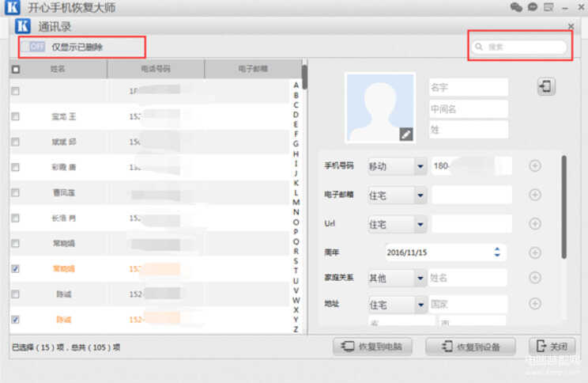Uncheck the orange 157 row checkbox
The height and width of the screenshot is (383, 588).
click(15, 269)
